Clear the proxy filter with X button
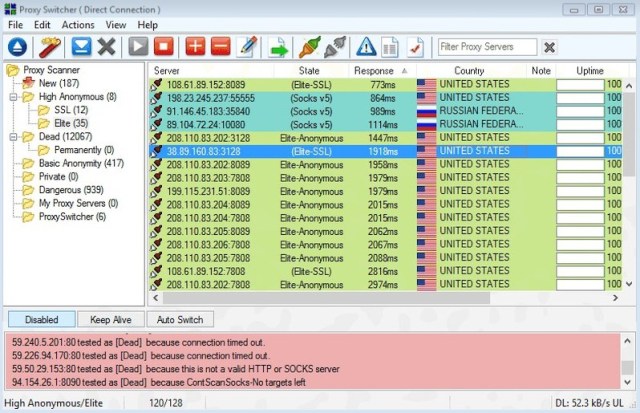Viewport: 640px width, 413px height. tap(550, 47)
